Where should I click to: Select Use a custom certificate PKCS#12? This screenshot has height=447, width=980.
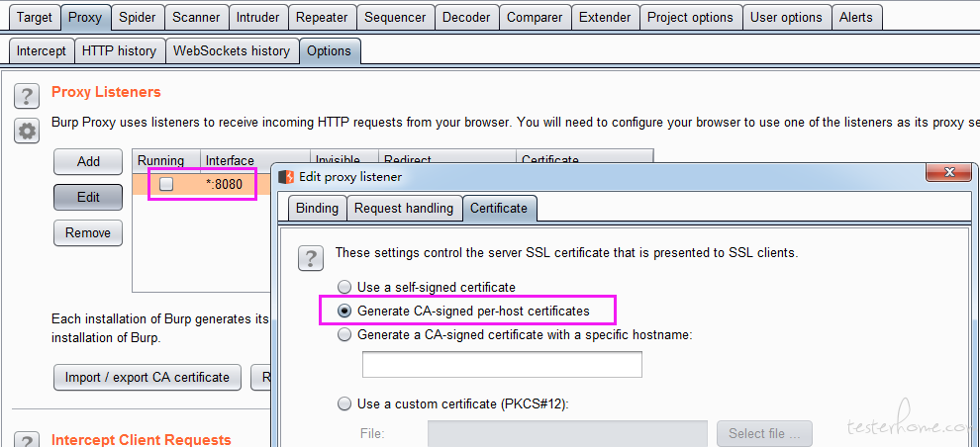pos(344,403)
